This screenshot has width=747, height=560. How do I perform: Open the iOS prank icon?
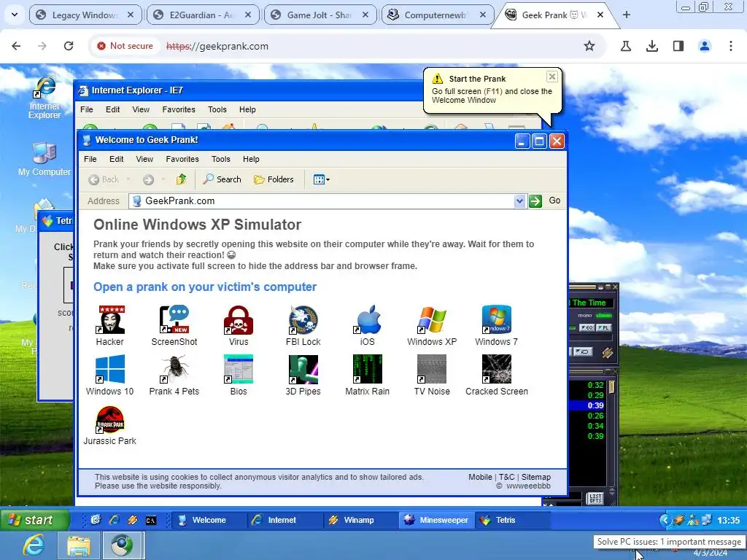click(x=368, y=320)
